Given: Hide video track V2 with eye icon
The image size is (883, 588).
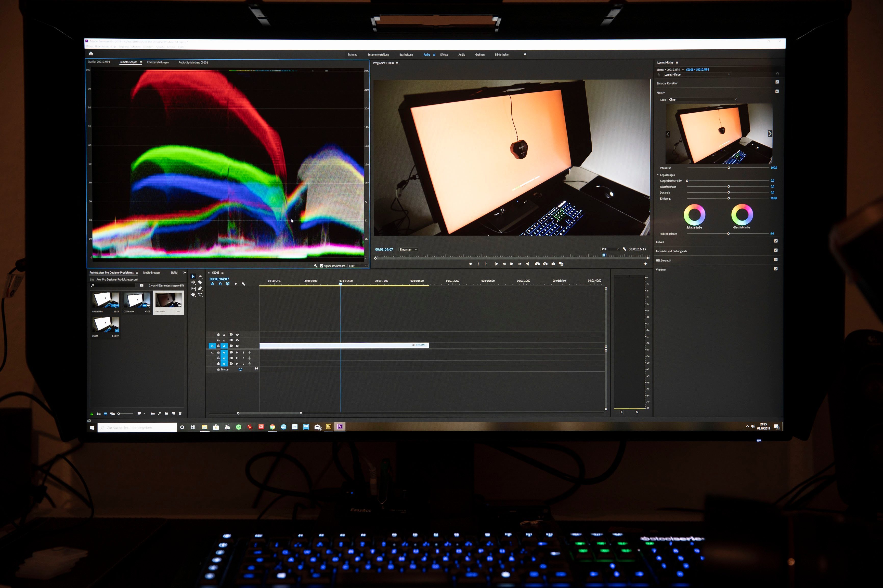Looking at the screenshot, I should (x=237, y=340).
